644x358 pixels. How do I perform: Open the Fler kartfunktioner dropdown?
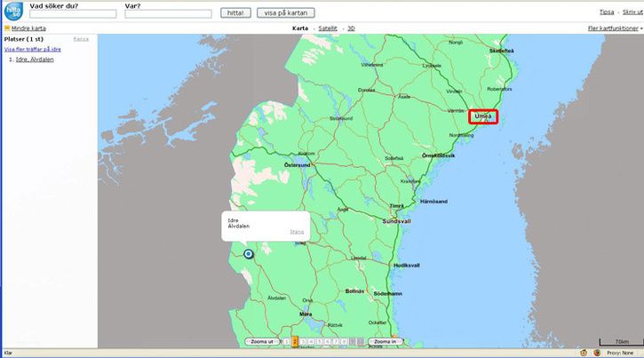(613, 28)
